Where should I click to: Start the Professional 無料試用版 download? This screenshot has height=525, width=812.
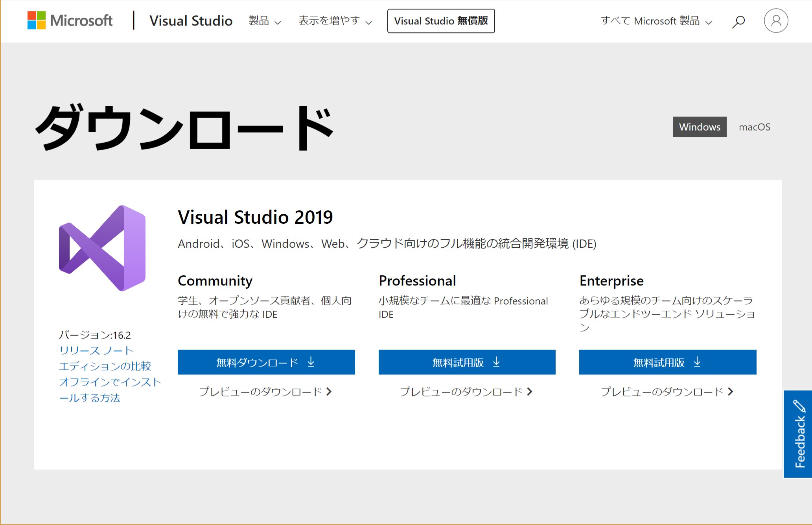467,362
